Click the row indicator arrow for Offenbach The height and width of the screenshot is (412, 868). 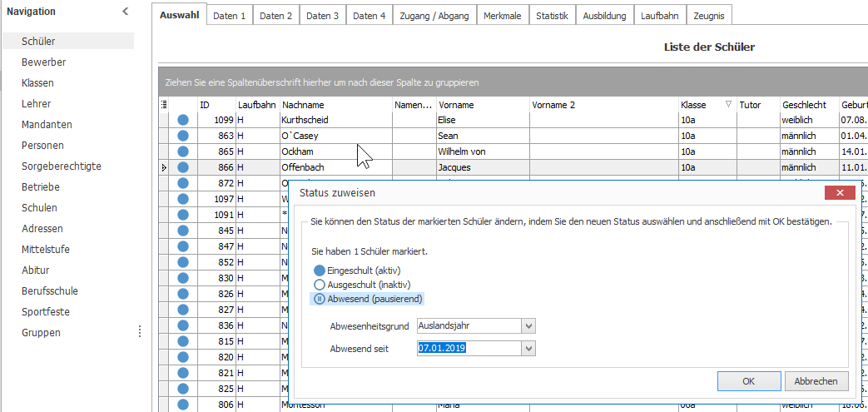pyautogui.click(x=163, y=167)
